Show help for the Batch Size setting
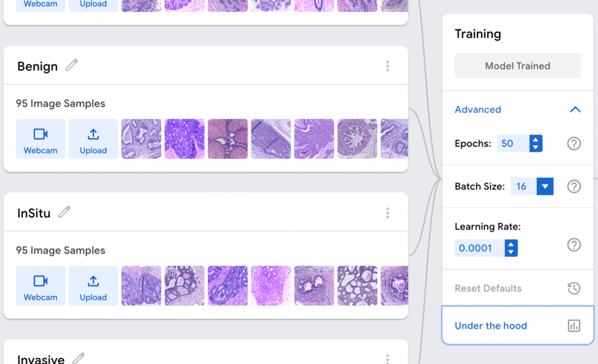This screenshot has width=598, height=364. [x=574, y=186]
